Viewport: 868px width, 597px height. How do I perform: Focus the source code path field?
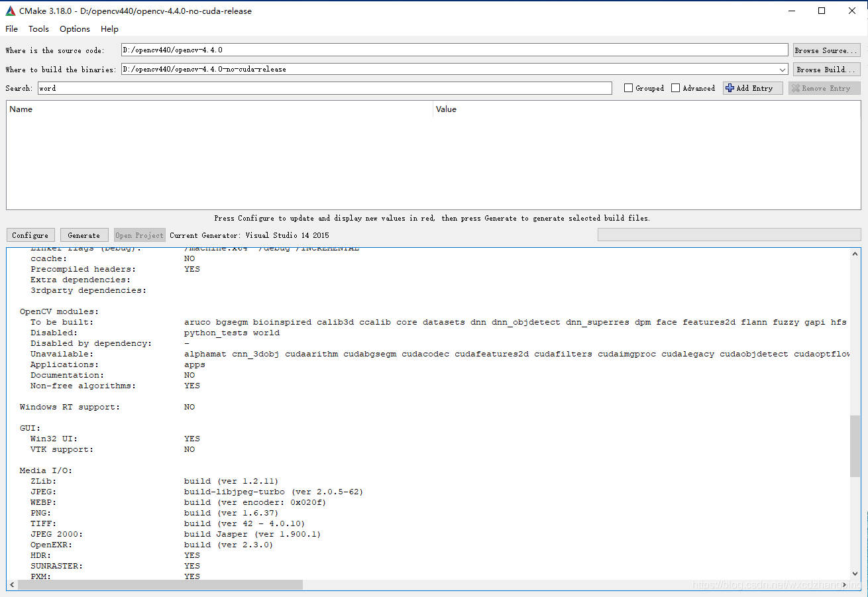[455, 50]
